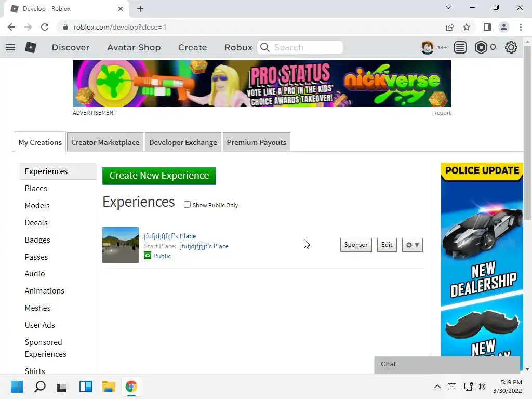Bookmark this page with star

point(467,27)
